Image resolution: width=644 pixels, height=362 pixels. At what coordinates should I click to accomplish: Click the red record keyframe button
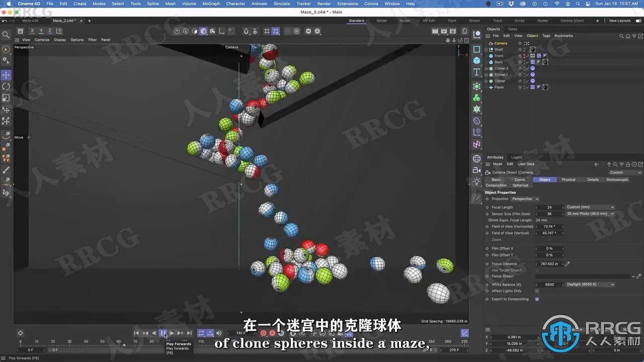[x=263, y=333]
